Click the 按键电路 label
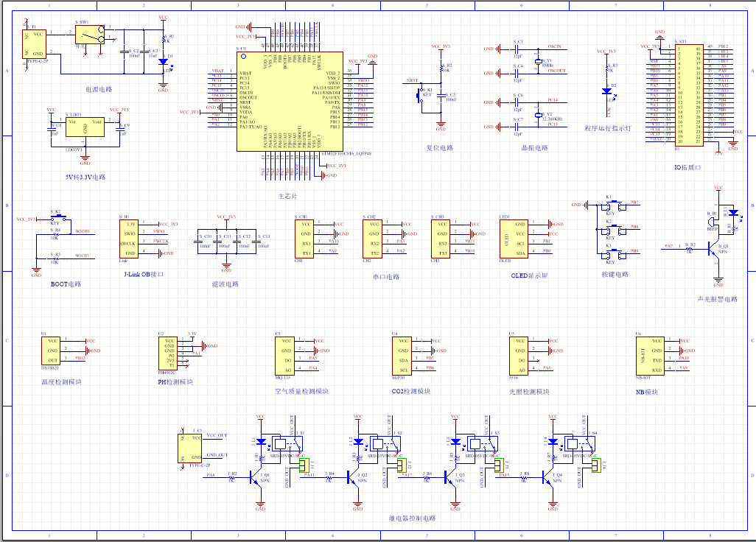Viewport: 756px width, 542px height. pos(615,274)
